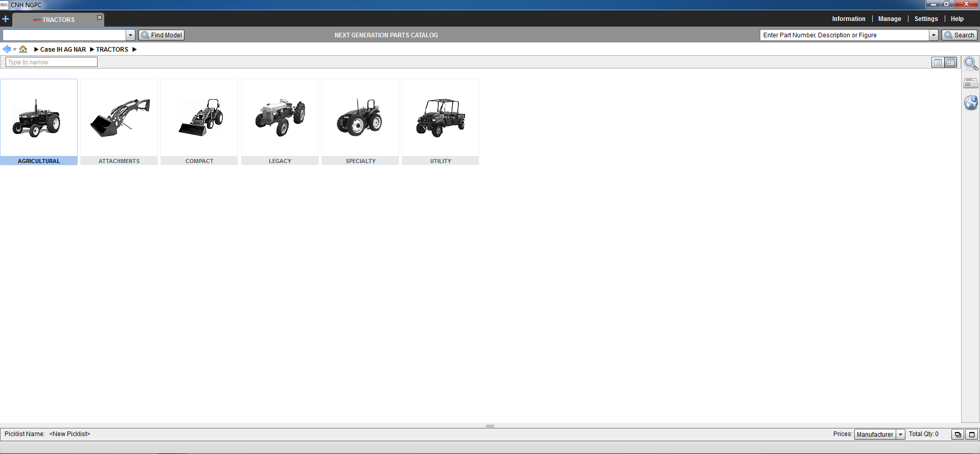Switch to list view
Viewport: 980px width, 454px height.
[938, 62]
